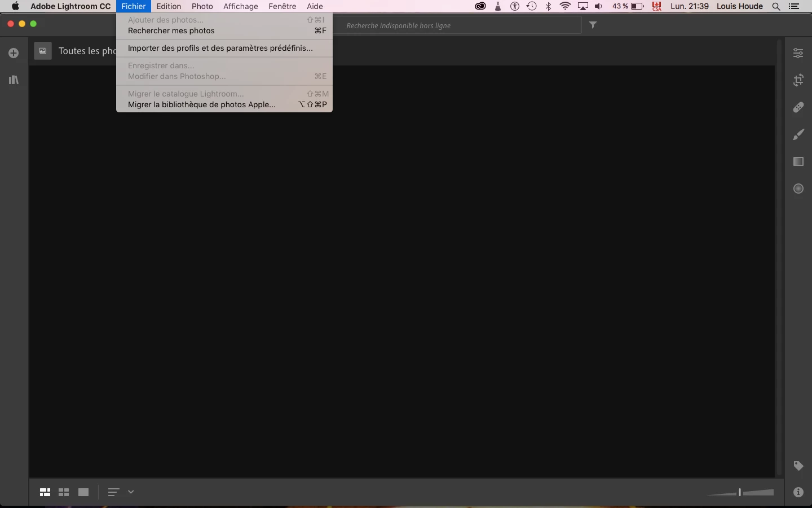Choose Migrer la bibliothèque de photos Apple
This screenshot has width=812, height=508.
[x=224, y=104]
